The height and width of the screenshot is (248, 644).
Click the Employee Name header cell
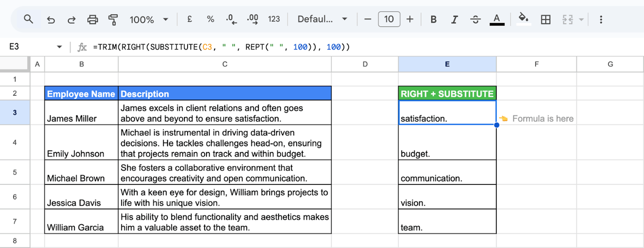pyautogui.click(x=82, y=93)
